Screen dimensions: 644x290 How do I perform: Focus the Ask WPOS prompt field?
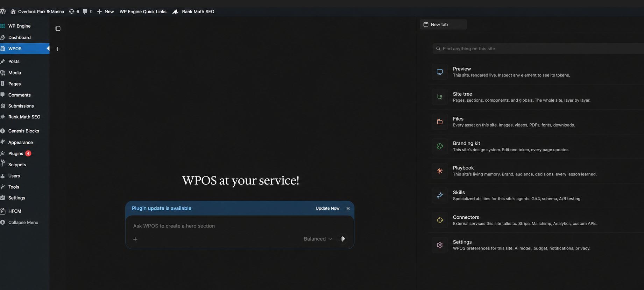[x=240, y=226]
